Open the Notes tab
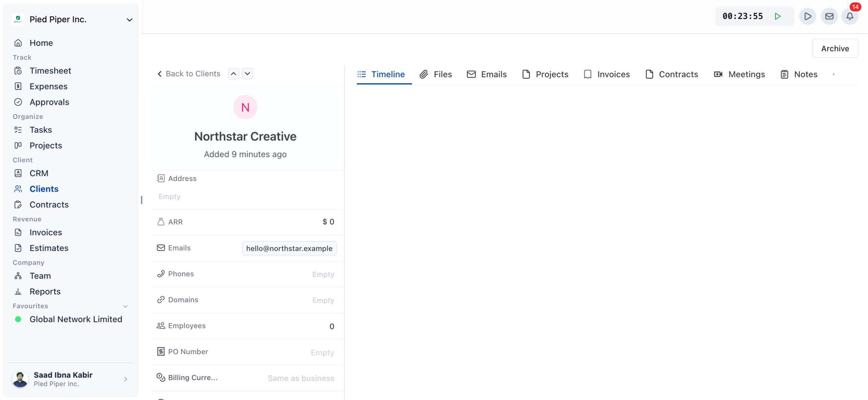Viewport: 868px width, 400px height. (799, 74)
